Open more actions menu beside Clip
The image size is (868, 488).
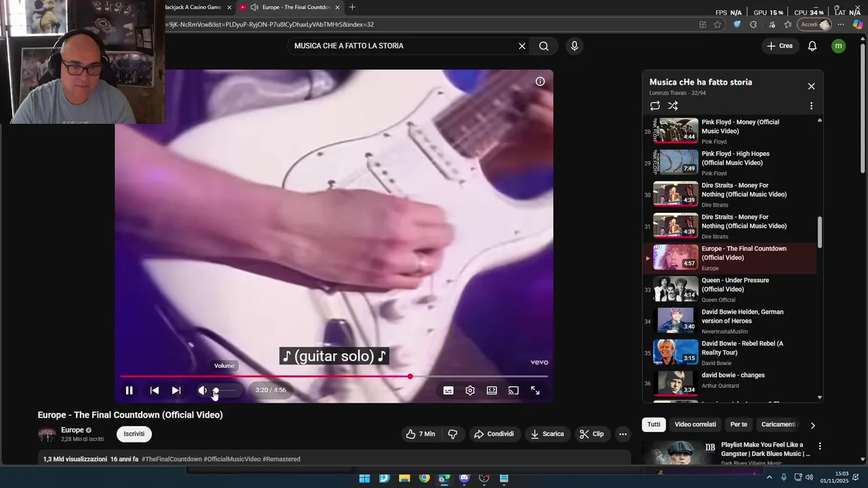click(x=623, y=434)
